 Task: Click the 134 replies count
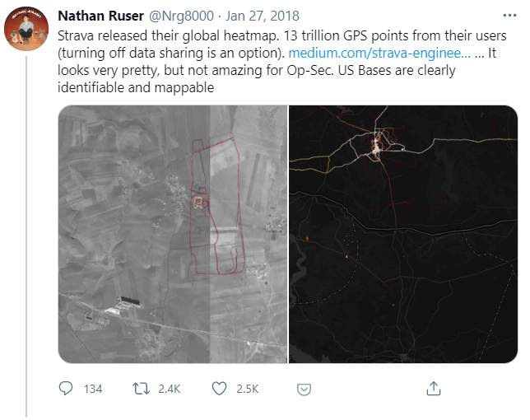[93, 388]
